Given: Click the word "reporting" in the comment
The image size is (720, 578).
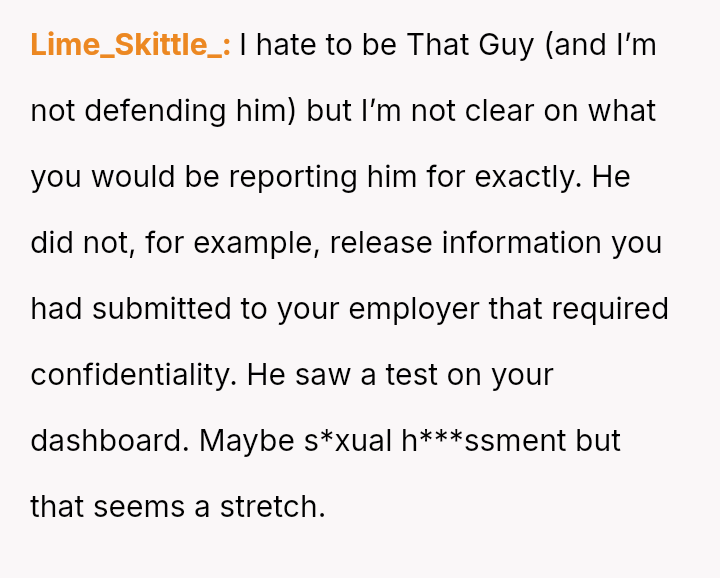Looking at the screenshot, I should point(293,177).
